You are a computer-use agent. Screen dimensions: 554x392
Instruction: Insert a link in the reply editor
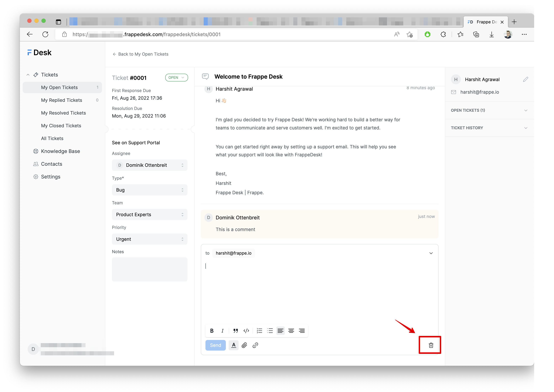[x=255, y=345]
